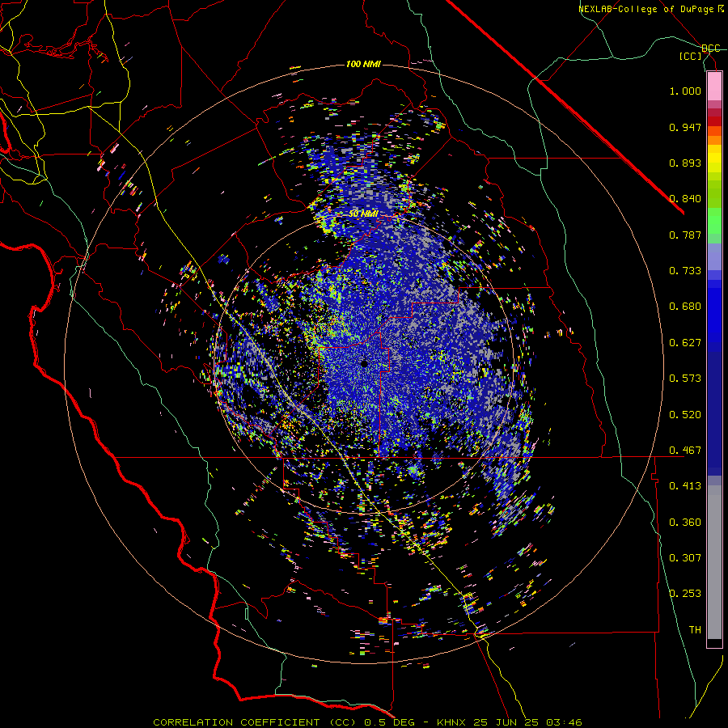The width and height of the screenshot is (728, 728).
Task: Click the BCC label above the color scale
Action: click(x=711, y=49)
